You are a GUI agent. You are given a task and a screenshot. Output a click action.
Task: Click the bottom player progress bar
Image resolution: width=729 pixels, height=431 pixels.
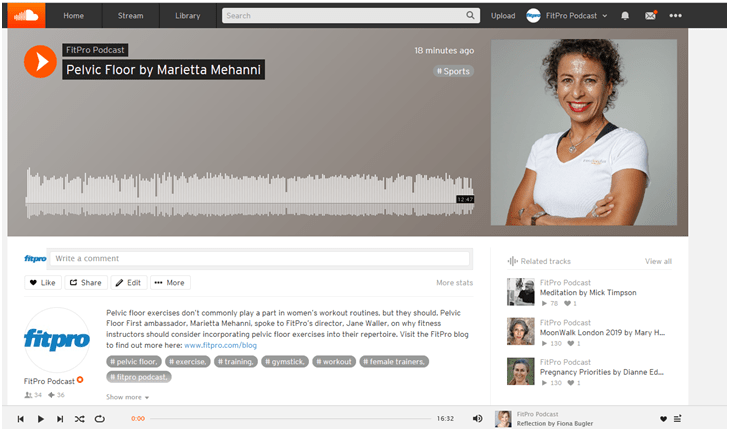coord(290,418)
